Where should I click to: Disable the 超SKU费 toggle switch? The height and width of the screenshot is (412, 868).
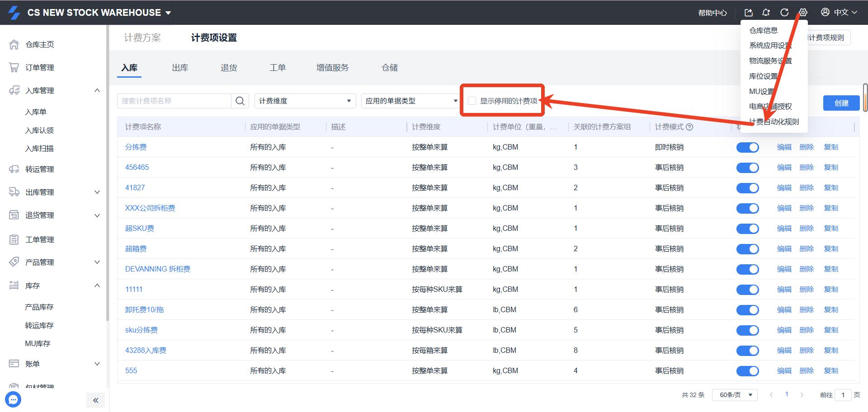(x=747, y=229)
